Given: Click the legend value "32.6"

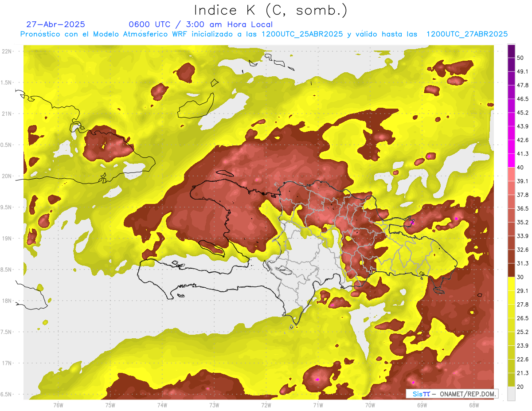Looking at the screenshot, I should point(523,250).
